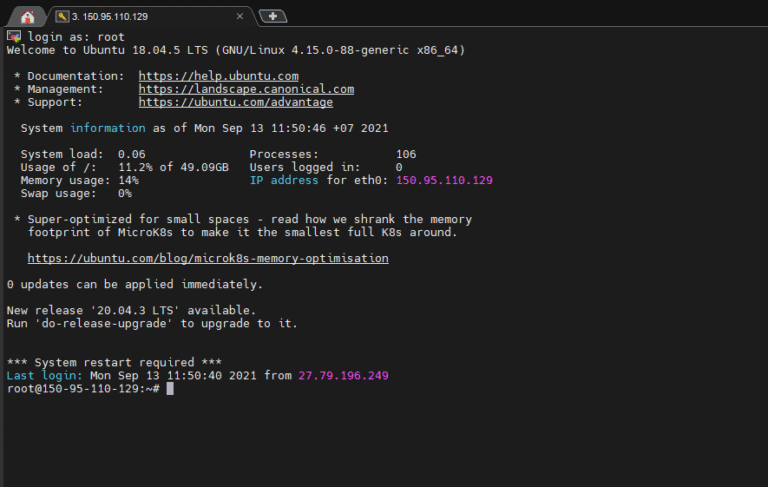Click the 'Users logged in: 0' text

[x=326, y=167]
